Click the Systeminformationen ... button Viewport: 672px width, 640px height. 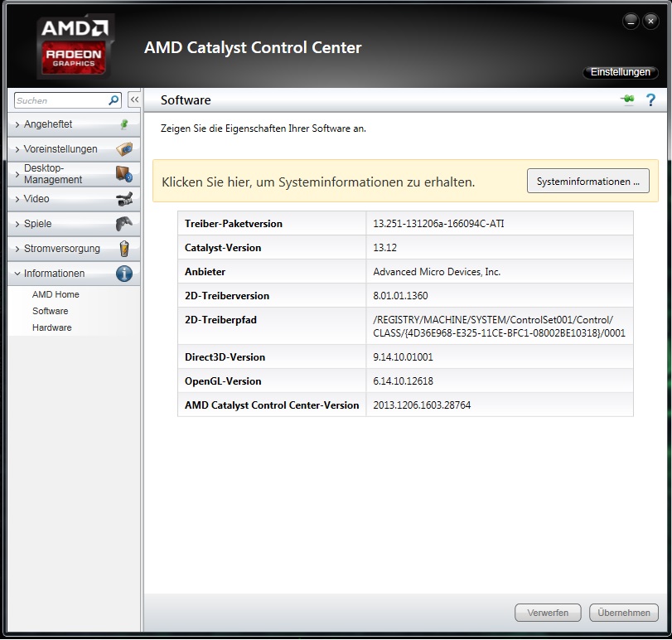pos(588,181)
